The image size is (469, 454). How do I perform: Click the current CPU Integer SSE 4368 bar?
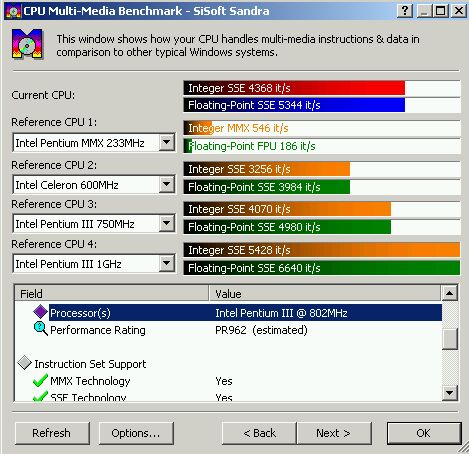(x=322, y=88)
